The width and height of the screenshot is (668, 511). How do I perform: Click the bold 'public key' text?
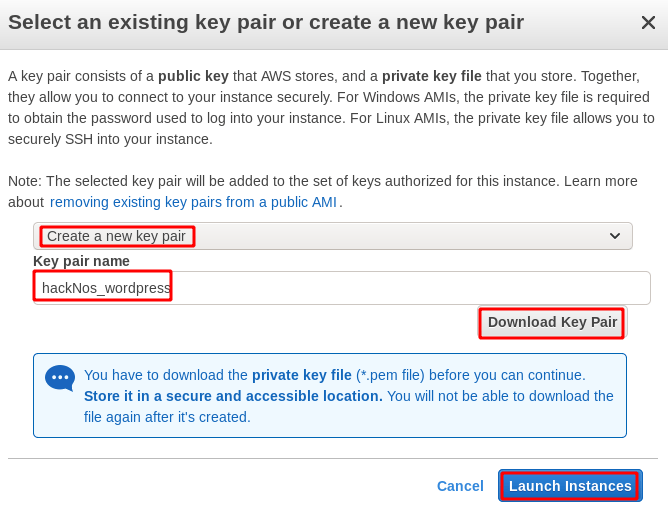pos(193,76)
